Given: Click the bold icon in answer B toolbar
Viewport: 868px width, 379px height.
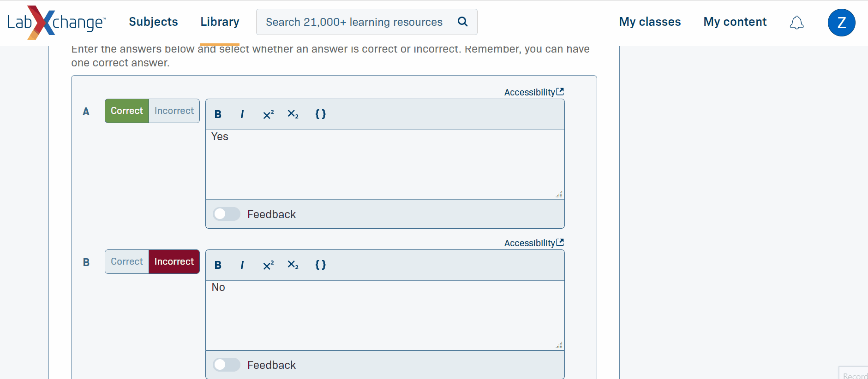Looking at the screenshot, I should (218, 265).
